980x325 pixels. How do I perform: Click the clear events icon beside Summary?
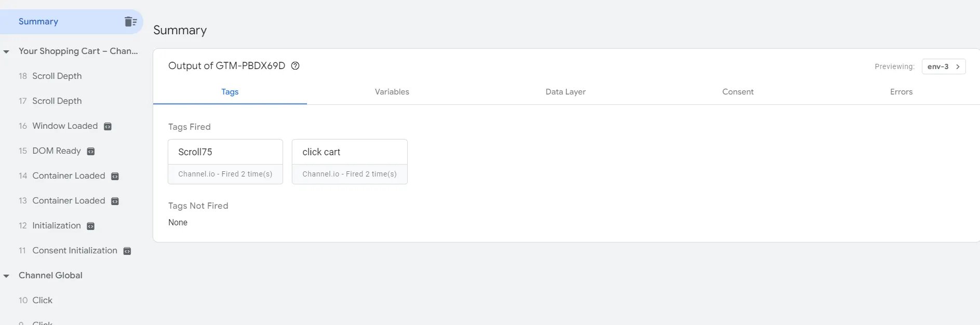click(x=130, y=22)
